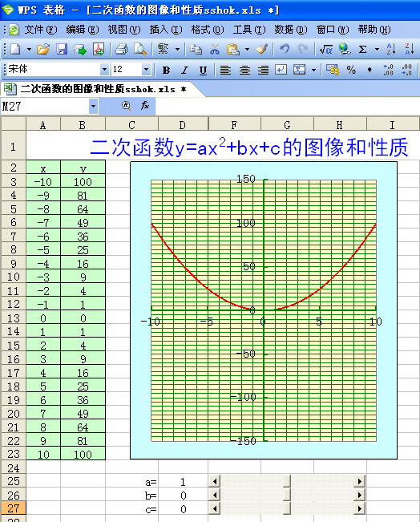The width and height of the screenshot is (420, 522).
Task: Toggle Italic formatting
Action: 184,70
